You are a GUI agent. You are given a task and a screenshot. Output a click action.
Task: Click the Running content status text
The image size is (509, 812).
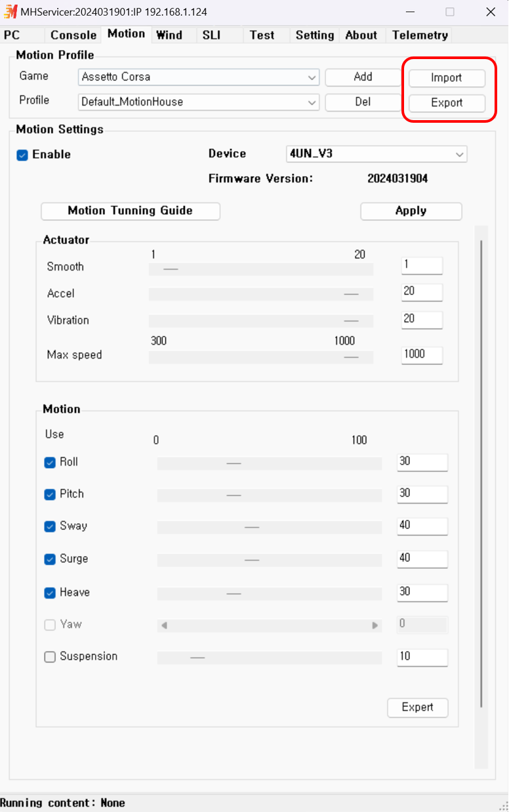click(x=63, y=802)
